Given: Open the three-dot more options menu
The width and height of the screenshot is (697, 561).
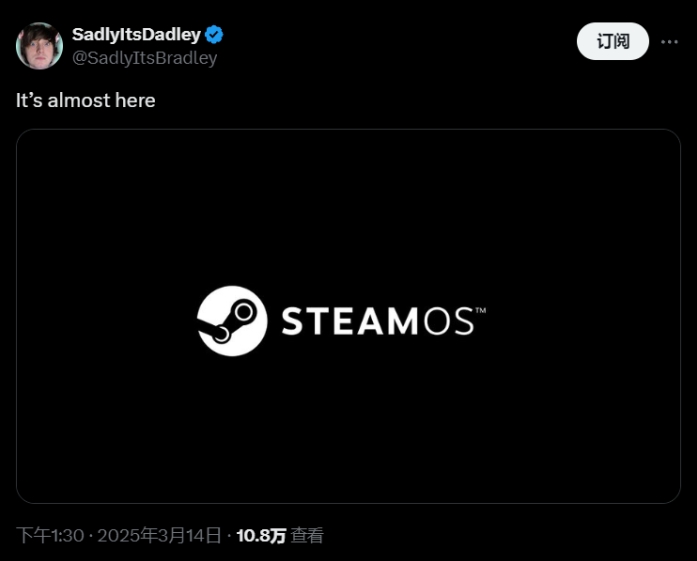Looking at the screenshot, I should coord(669,42).
